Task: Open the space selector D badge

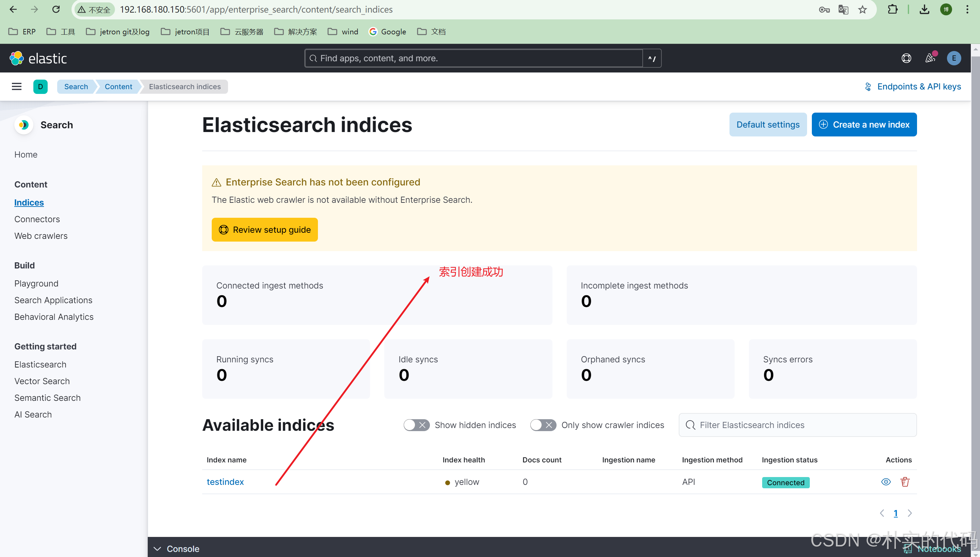Action: (41, 86)
